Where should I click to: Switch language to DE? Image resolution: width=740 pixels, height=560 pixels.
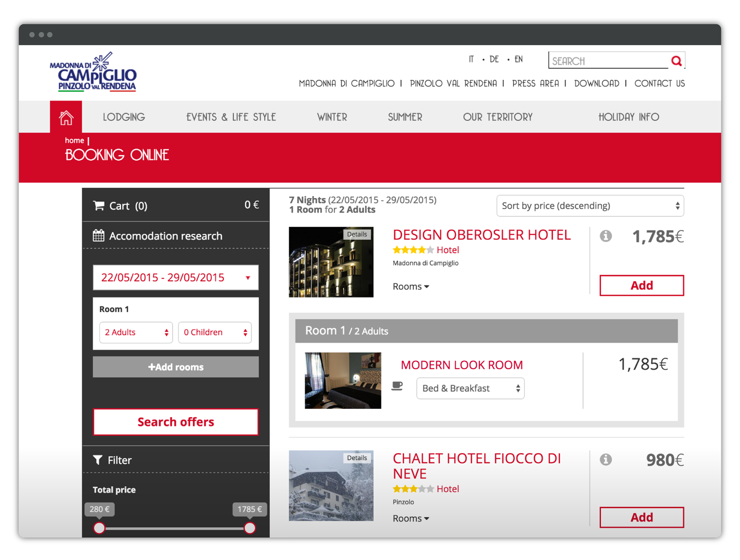click(x=494, y=59)
